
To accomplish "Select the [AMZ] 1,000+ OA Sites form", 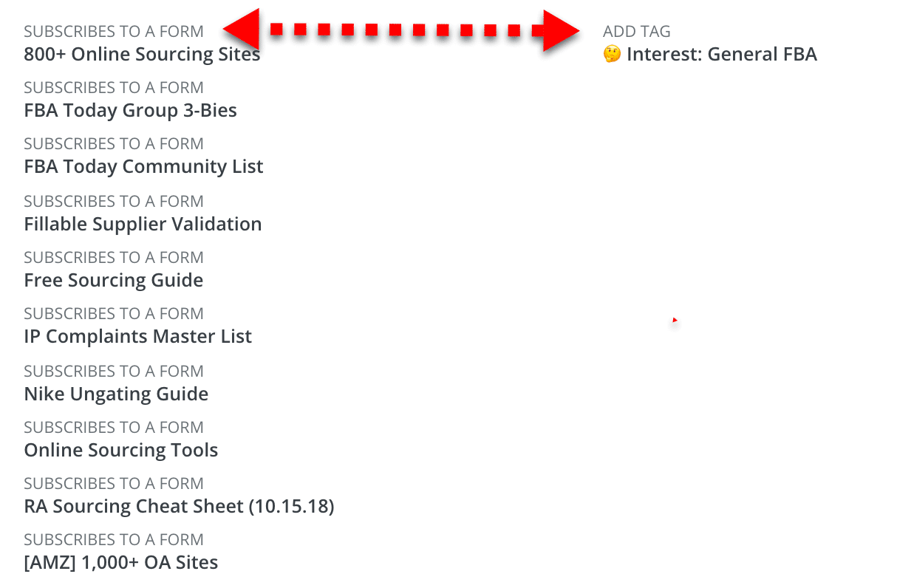I will tap(120, 563).
